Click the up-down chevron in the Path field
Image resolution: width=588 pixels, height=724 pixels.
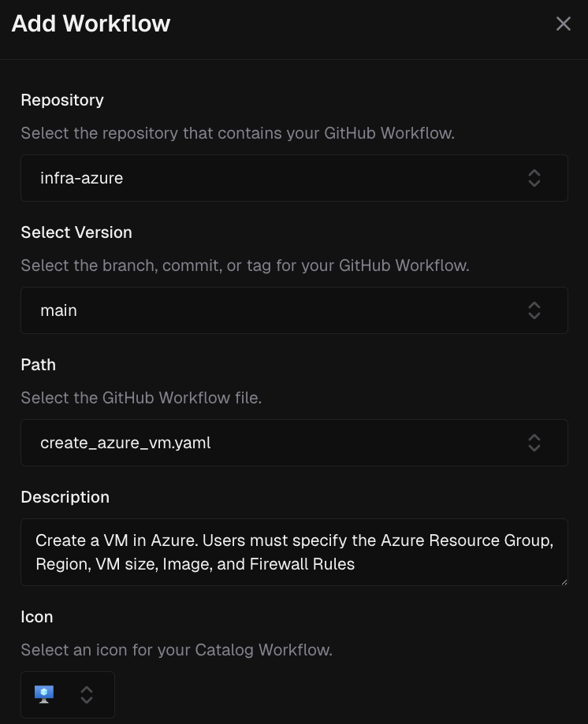click(534, 443)
